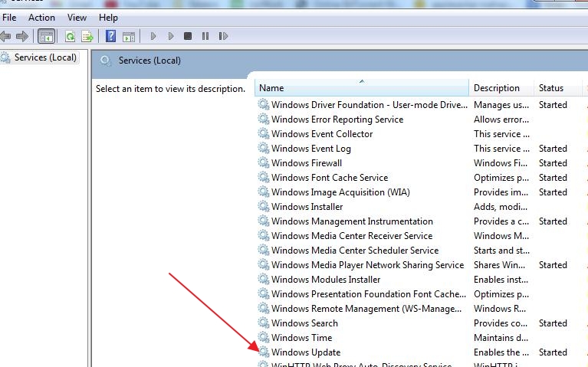Open Help via the blue question mark icon

click(x=111, y=36)
